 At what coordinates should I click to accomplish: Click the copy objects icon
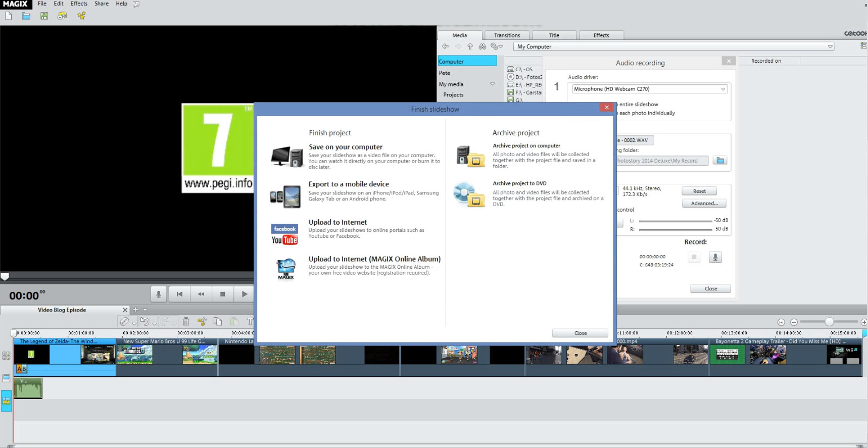coord(218,321)
